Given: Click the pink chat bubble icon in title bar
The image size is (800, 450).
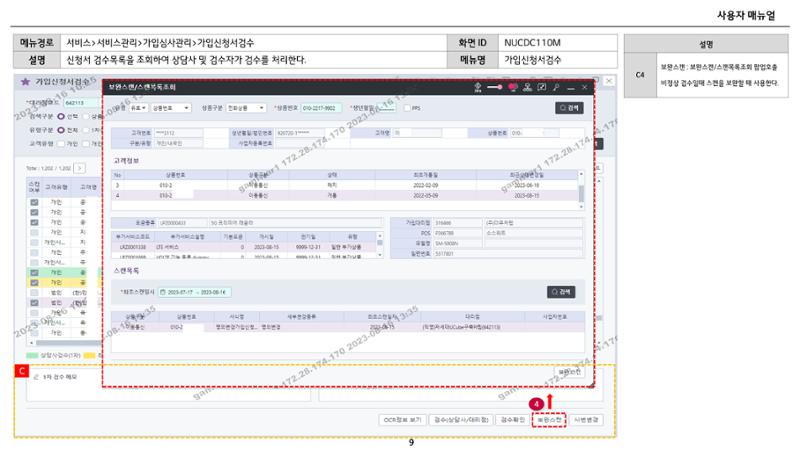Looking at the screenshot, I should (513, 88).
